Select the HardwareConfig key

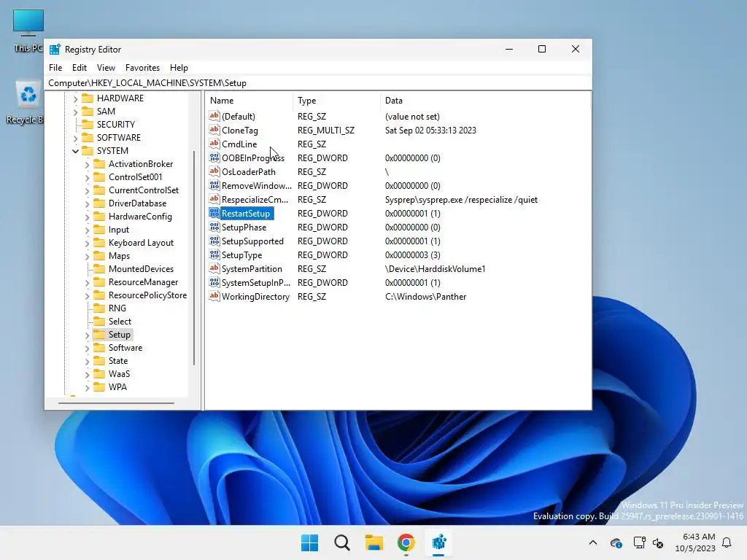[140, 216]
